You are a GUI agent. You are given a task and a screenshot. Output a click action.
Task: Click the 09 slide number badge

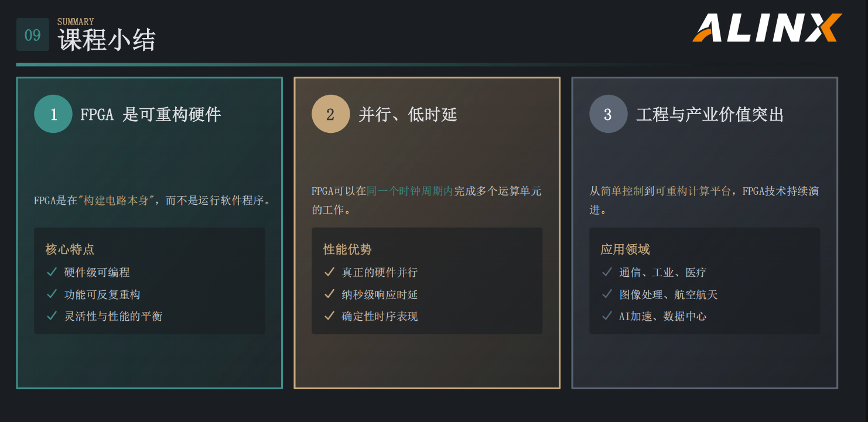[33, 35]
